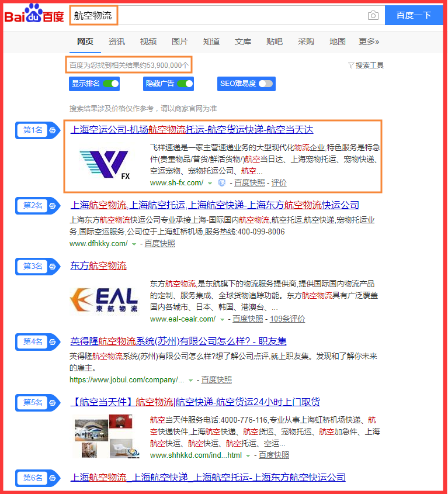This screenshot has height=494, width=448.
Task: Switch to the 网页 tab
Action: [85, 42]
